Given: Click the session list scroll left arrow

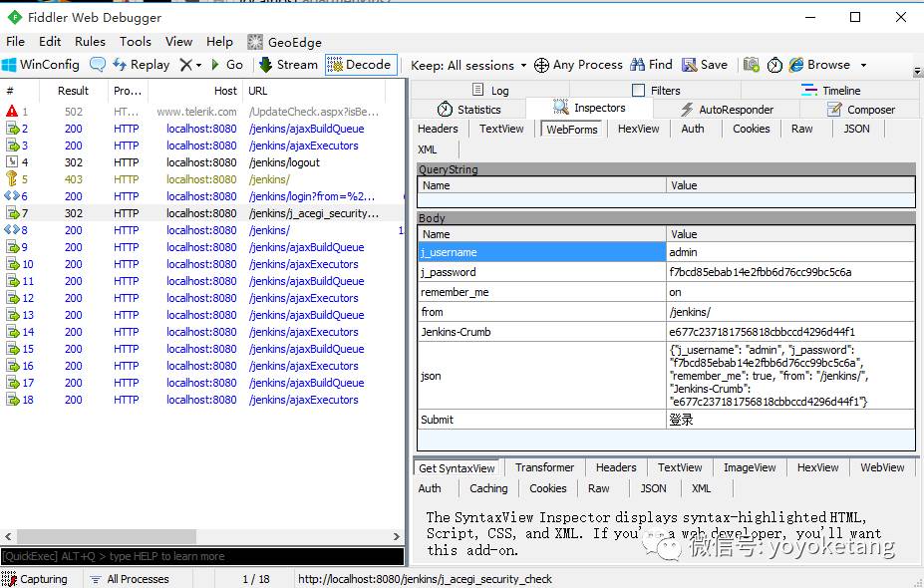Looking at the screenshot, I should (8, 537).
